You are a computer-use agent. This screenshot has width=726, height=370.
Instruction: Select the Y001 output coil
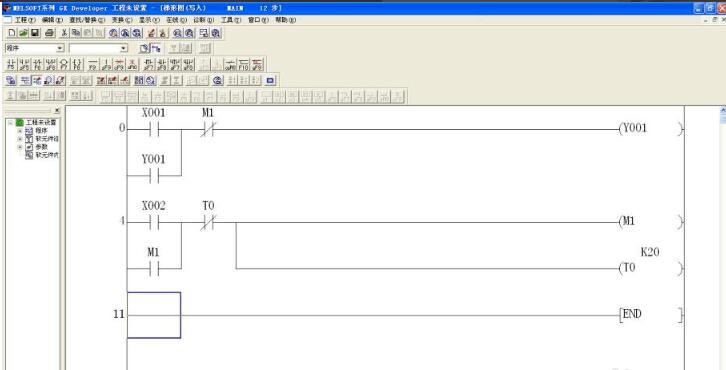650,129
